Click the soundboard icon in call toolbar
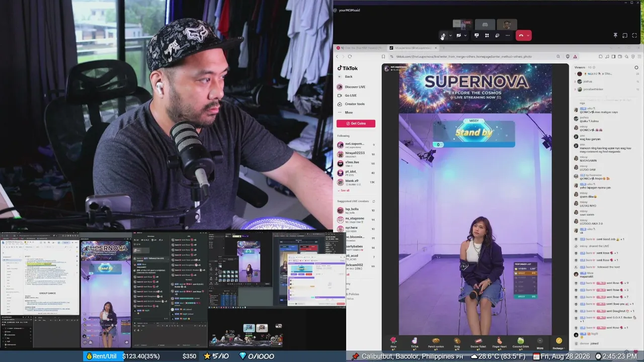 497,35
